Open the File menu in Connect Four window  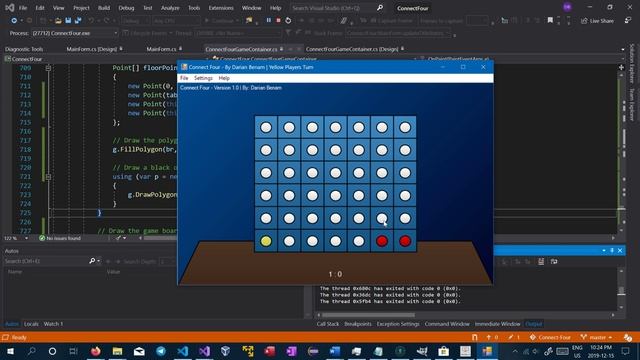click(x=184, y=78)
